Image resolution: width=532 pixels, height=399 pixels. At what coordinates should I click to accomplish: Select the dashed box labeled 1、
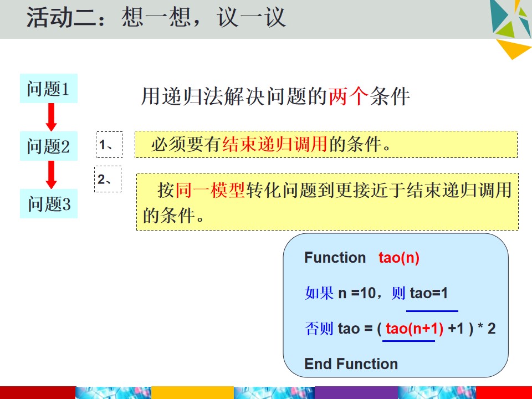(x=109, y=145)
